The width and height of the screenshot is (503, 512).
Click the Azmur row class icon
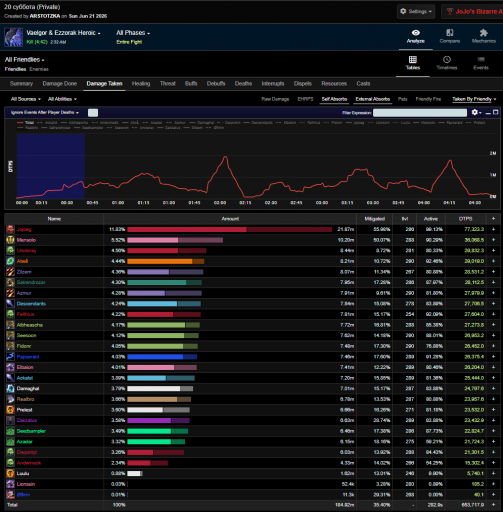[x=10, y=293]
